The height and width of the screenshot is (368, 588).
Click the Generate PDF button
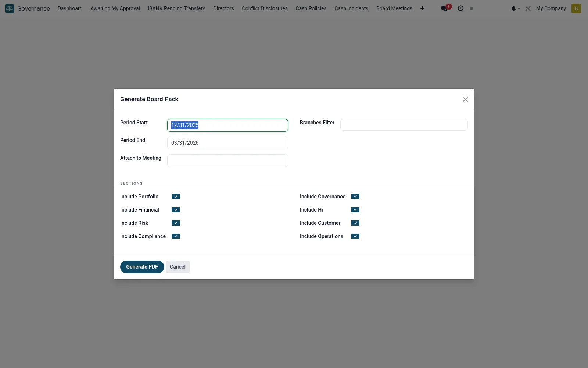[142, 267]
